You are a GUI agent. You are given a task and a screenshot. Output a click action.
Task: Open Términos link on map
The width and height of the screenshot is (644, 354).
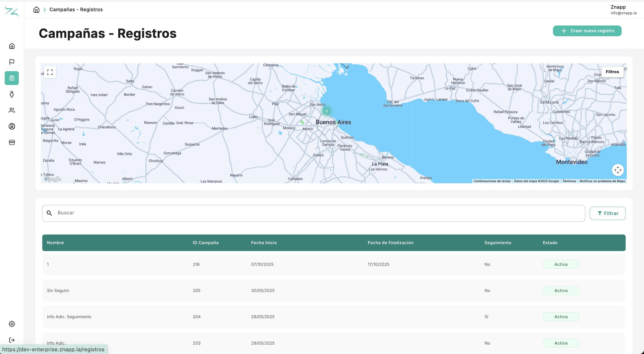point(569,181)
